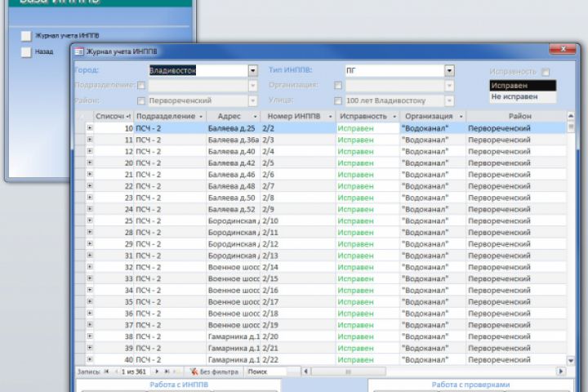Go to next record in navigator
This screenshot has width=588, height=392.
157,372
